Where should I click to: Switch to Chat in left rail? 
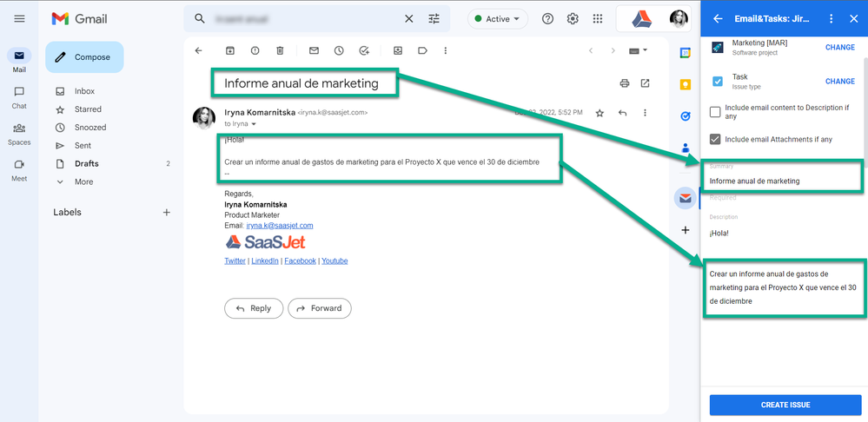(x=19, y=96)
